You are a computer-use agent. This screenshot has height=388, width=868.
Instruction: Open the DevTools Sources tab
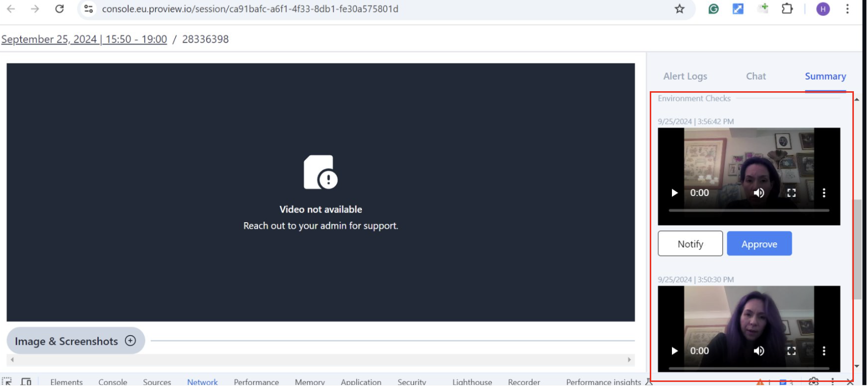click(x=157, y=382)
